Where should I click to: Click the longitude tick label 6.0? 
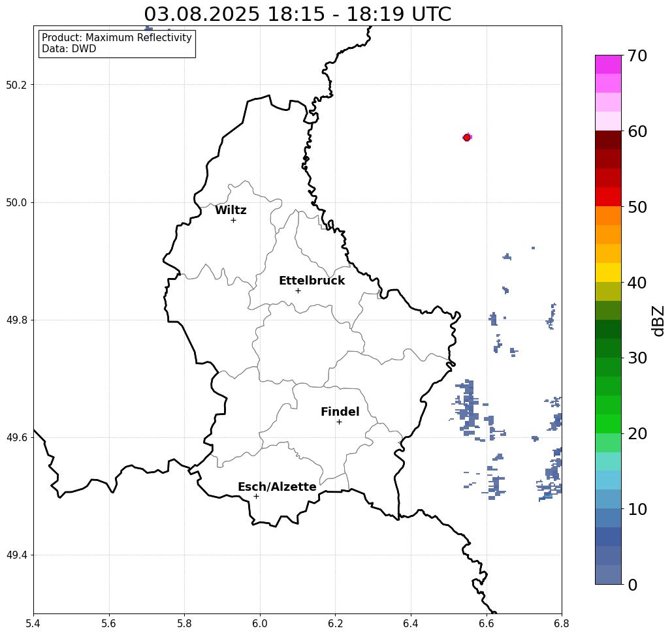click(260, 623)
